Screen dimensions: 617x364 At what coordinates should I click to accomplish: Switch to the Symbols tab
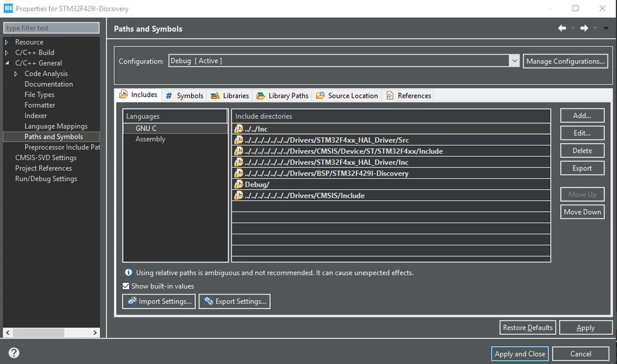(185, 96)
